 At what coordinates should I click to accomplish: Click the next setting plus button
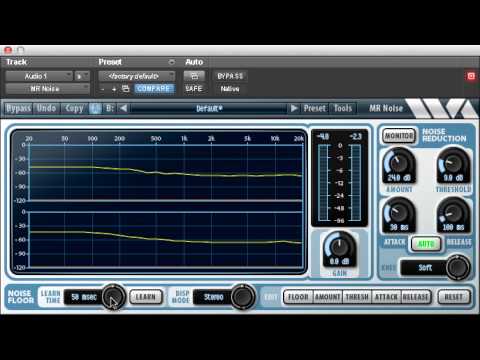coord(114,89)
